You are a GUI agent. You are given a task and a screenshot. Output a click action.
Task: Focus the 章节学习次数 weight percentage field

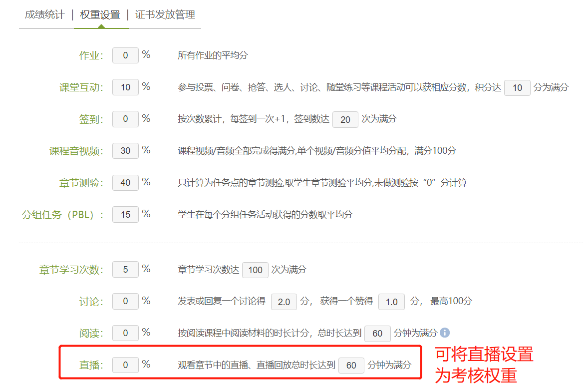pyautogui.click(x=125, y=270)
